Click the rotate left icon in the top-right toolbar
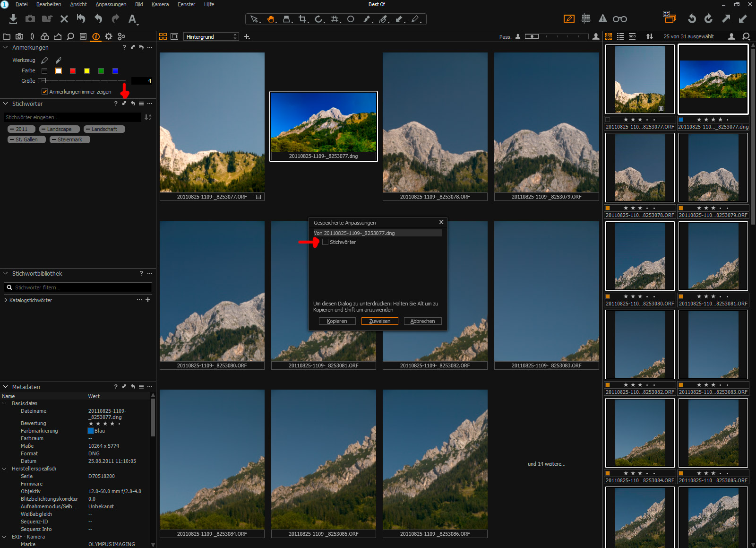Screen dimensions: 756x548 coord(692,19)
